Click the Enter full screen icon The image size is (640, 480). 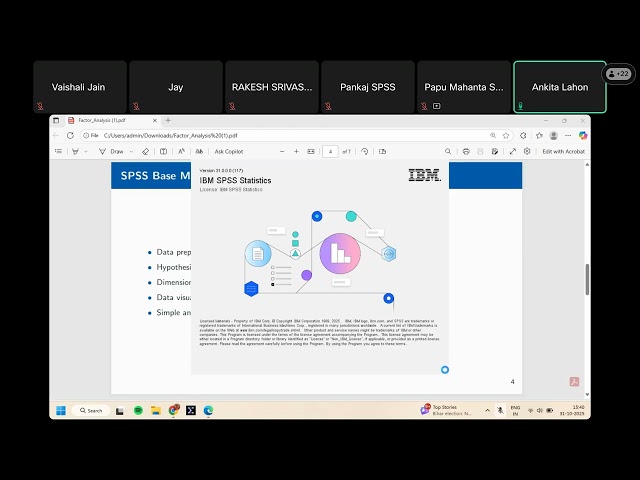point(513,151)
